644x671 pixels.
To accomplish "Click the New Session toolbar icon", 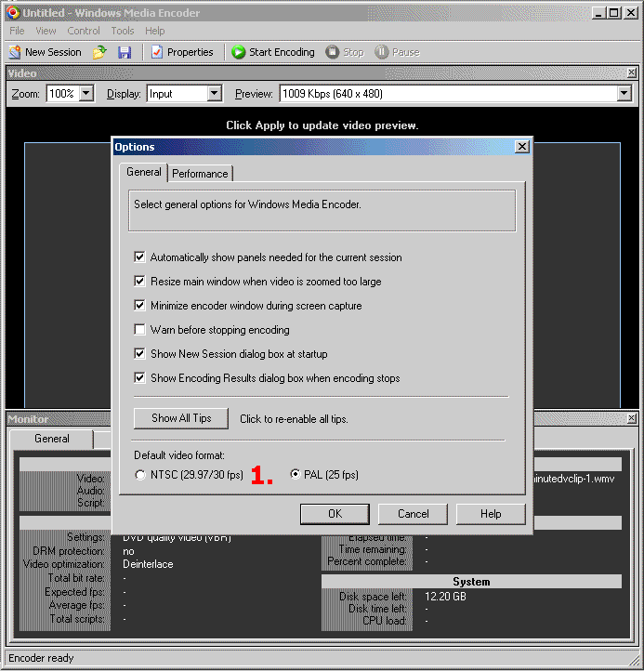I will pyautogui.click(x=15, y=52).
